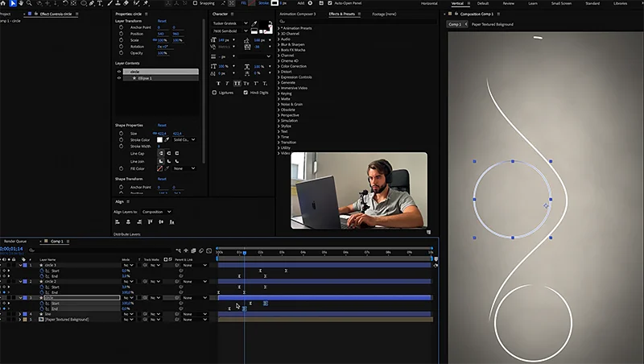Viewport: 644px width, 364px height.
Task: Click the align right icon
Action: click(139, 221)
